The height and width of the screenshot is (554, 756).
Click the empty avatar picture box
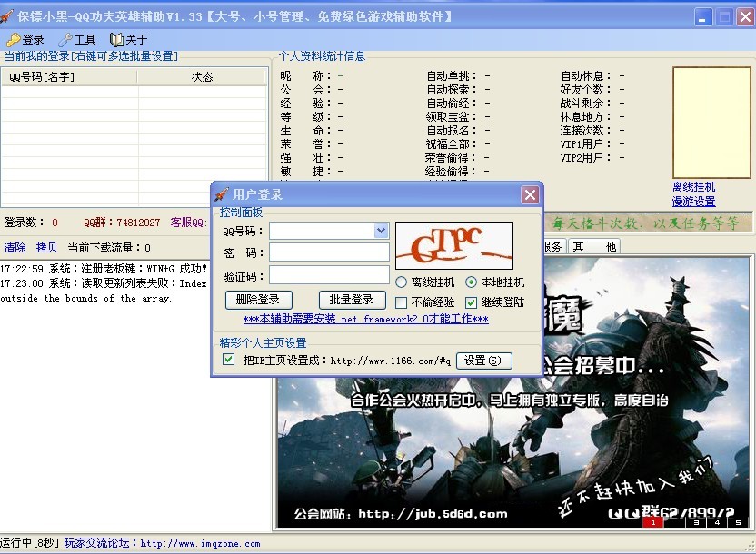[711, 123]
